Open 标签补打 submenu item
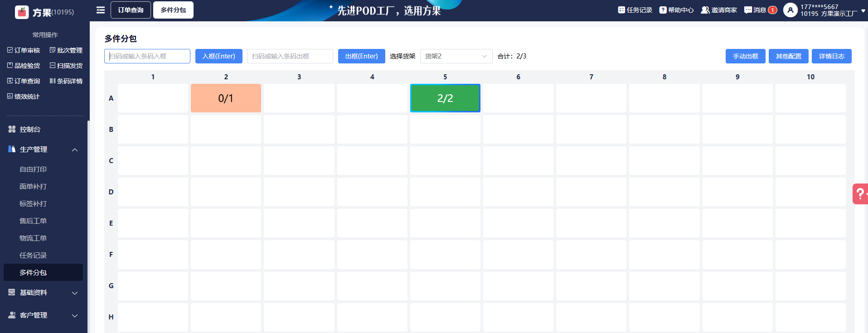 [33, 204]
